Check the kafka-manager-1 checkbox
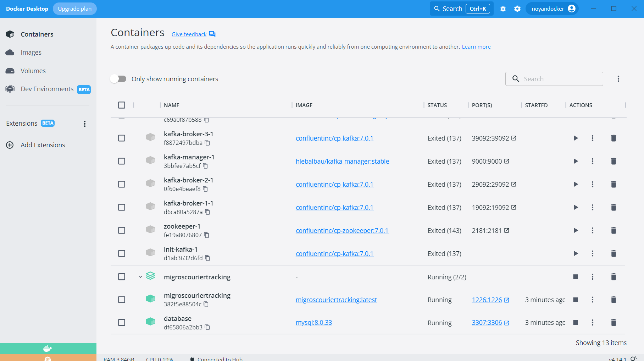Screen dimensions: 644x361 coord(122,161)
